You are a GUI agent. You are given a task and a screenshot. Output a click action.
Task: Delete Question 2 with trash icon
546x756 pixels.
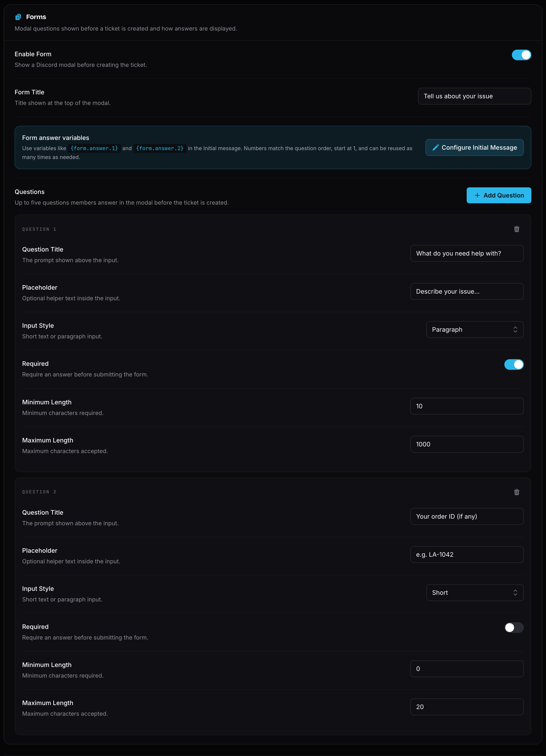[x=517, y=492]
